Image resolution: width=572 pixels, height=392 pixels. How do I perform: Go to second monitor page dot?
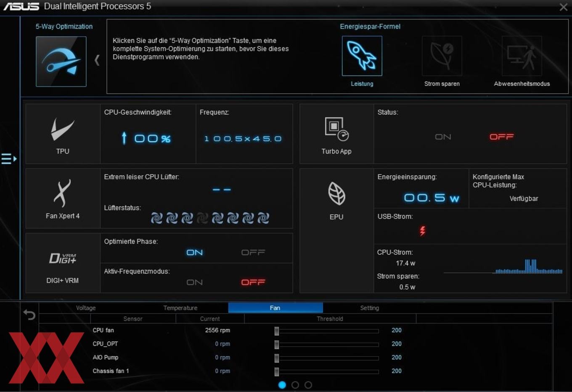295,385
